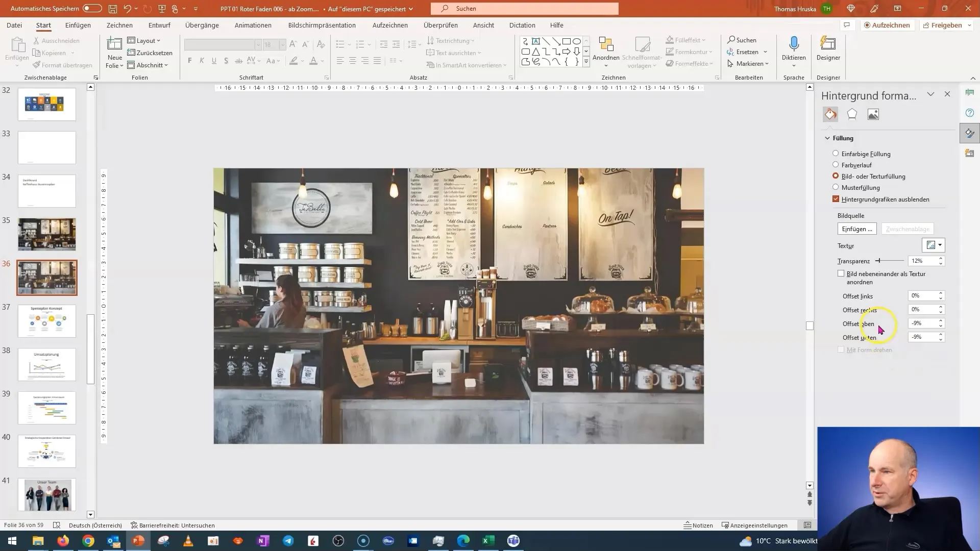The image size is (980, 551).
Task: Open the Übergänge tab
Action: 202,25
